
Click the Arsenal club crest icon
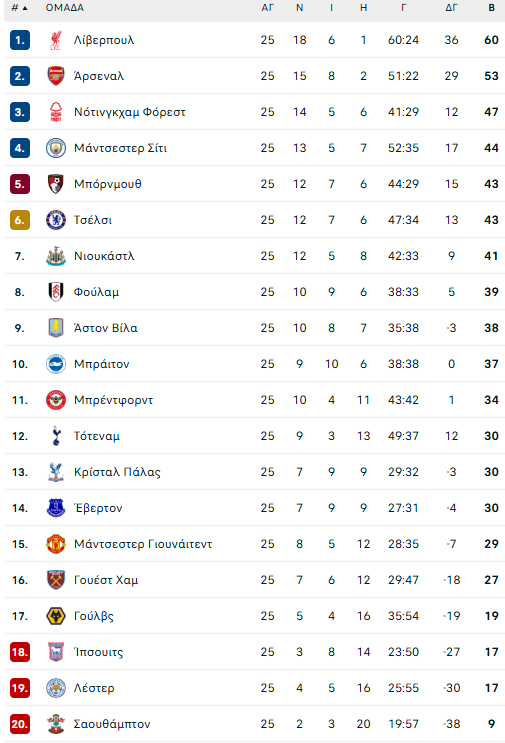click(x=56, y=76)
